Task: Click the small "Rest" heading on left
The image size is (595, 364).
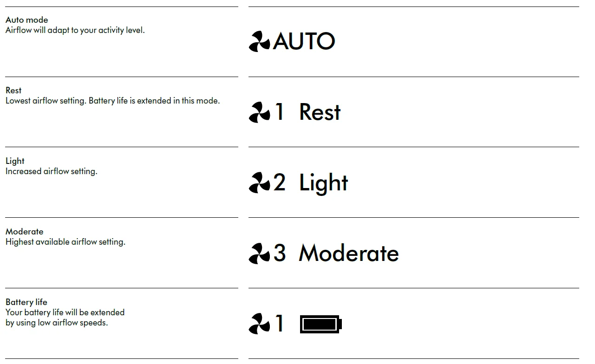Action: point(13,91)
